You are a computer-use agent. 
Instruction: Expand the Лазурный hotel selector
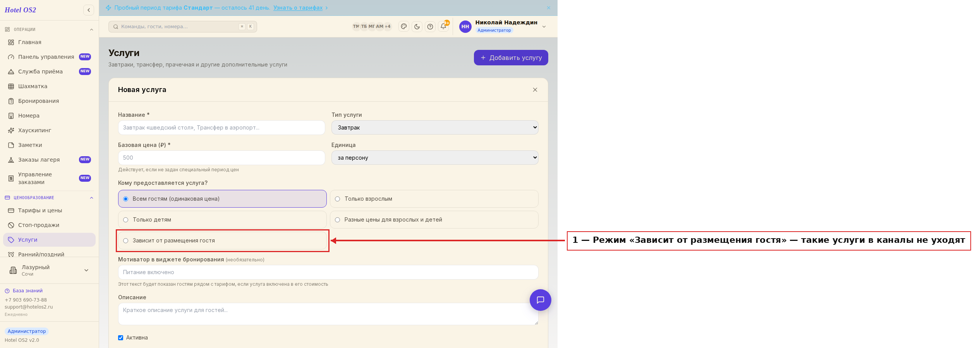coord(49,270)
